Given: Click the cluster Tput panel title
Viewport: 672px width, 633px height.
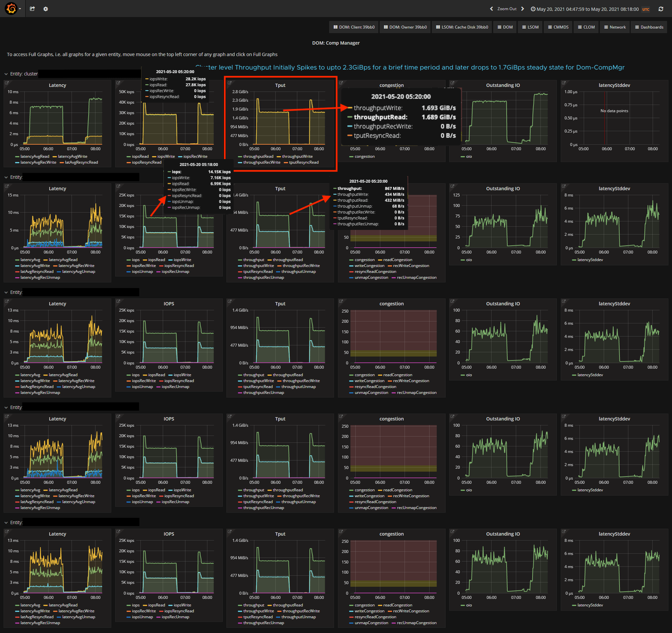Looking at the screenshot, I should [x=280, y=85].
